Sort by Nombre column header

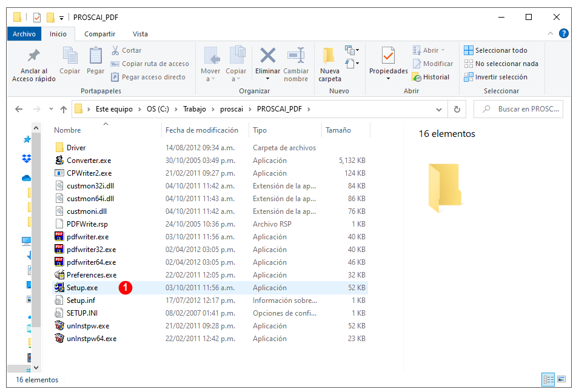click(x=67, y=130)
